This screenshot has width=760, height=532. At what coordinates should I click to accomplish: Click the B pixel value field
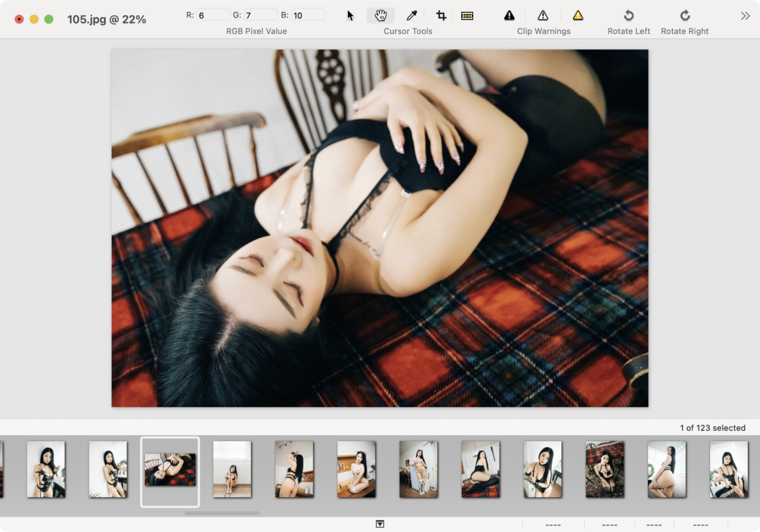[308, 15]
